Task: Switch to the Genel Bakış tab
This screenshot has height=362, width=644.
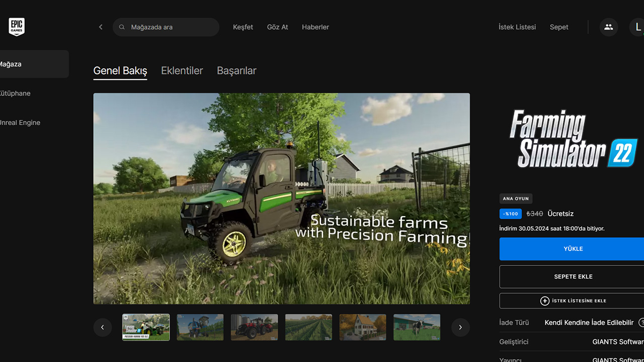Action: (x=120, y=71)
